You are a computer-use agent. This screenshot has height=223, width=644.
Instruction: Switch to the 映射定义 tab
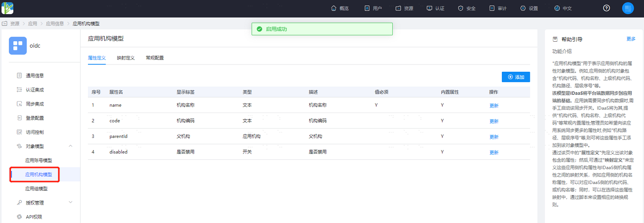click(x=126, y=58)
